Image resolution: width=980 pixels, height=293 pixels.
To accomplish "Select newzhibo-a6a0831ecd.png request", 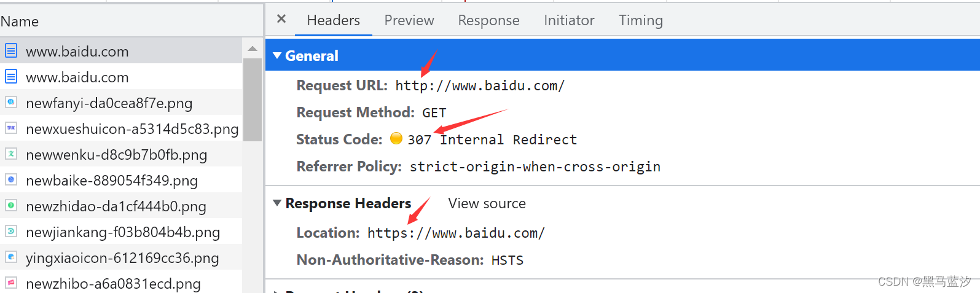I will pos(113,284).
